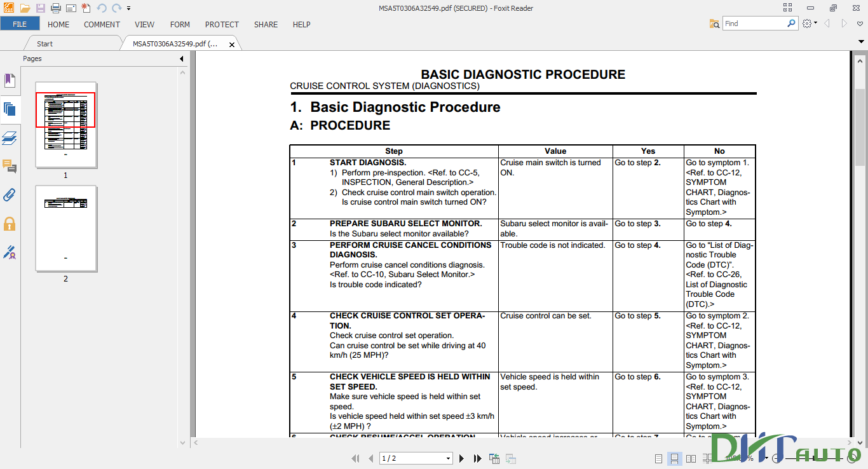The image size is (868, 469).
Task: Open the Attachments paperclip panel
Action: 10,195
